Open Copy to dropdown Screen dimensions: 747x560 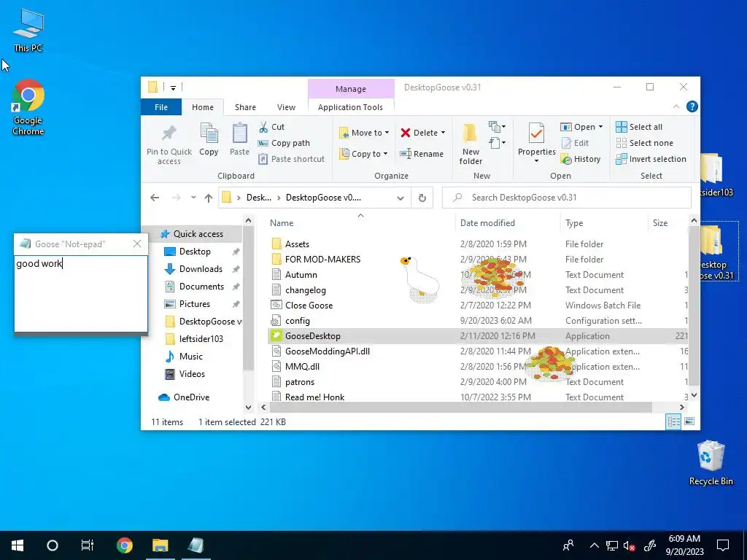363,154
